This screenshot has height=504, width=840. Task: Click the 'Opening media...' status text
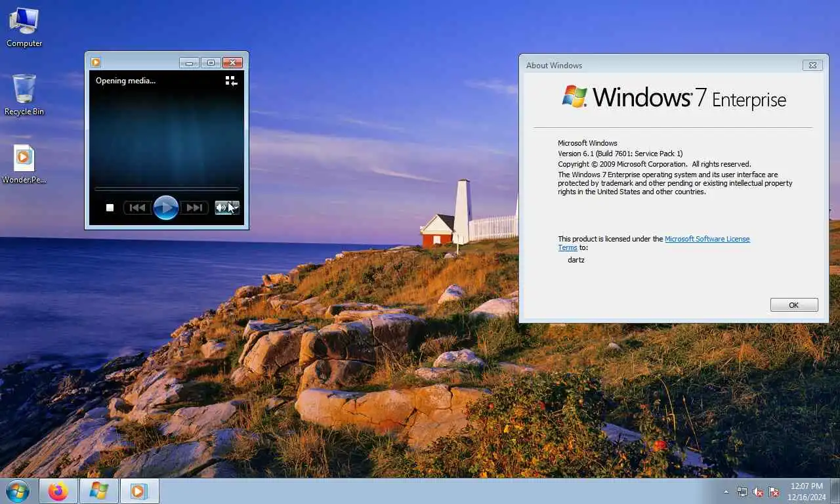pyautogui.click(x=125, y=81)
